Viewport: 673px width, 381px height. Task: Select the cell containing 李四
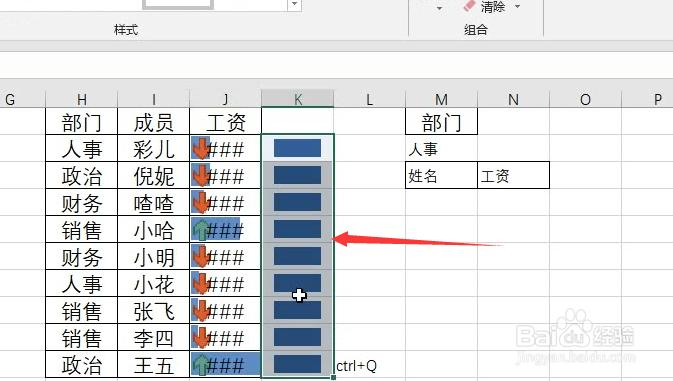pyautogui.click(x=154, y=337)
